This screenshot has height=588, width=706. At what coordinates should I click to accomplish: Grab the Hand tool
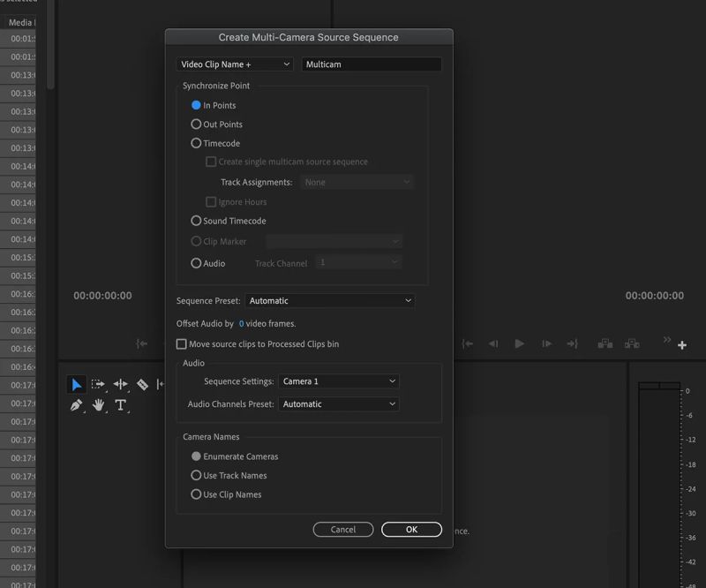tap(98, 404)
